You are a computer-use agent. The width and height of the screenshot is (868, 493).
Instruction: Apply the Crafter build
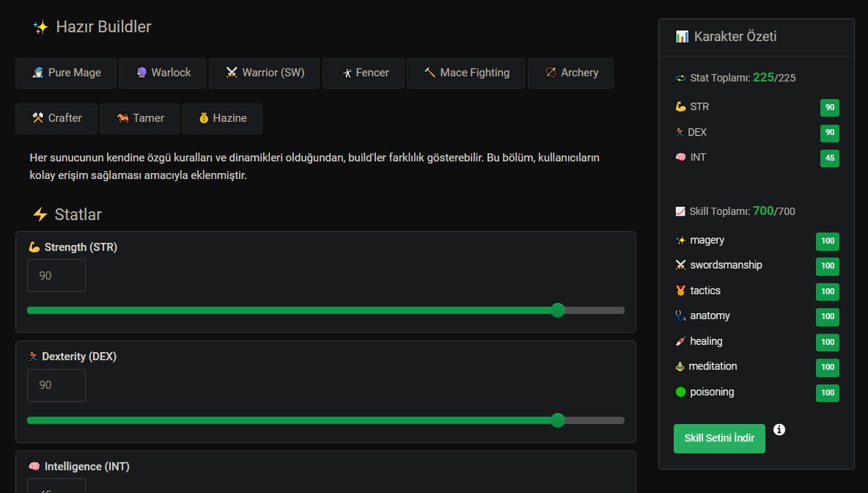point(56,119)
